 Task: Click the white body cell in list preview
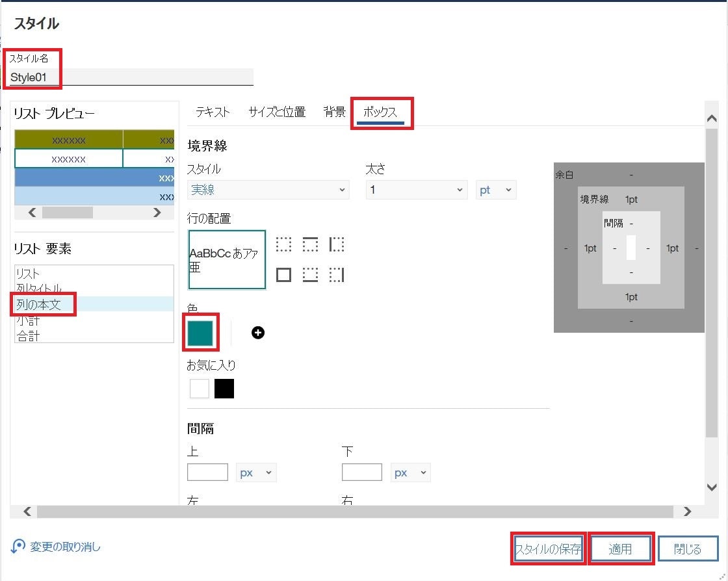coord(69,159)
